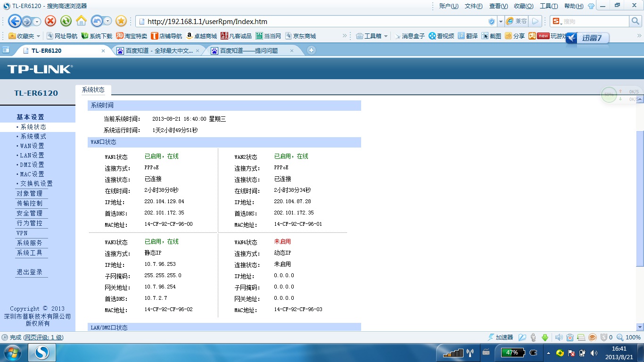Switch to 兼容 compatibility mode
Viewport: 644px width, 362px height.
coord(516,21)
